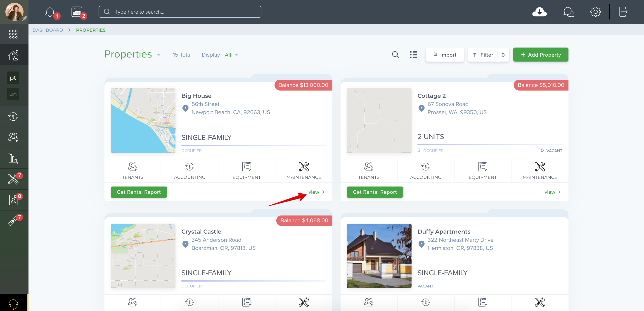Image resolution: width=644 pixels, height=311 pixels.
Task: Open Equipment for Cottage 2
Action: pos(483,171)
